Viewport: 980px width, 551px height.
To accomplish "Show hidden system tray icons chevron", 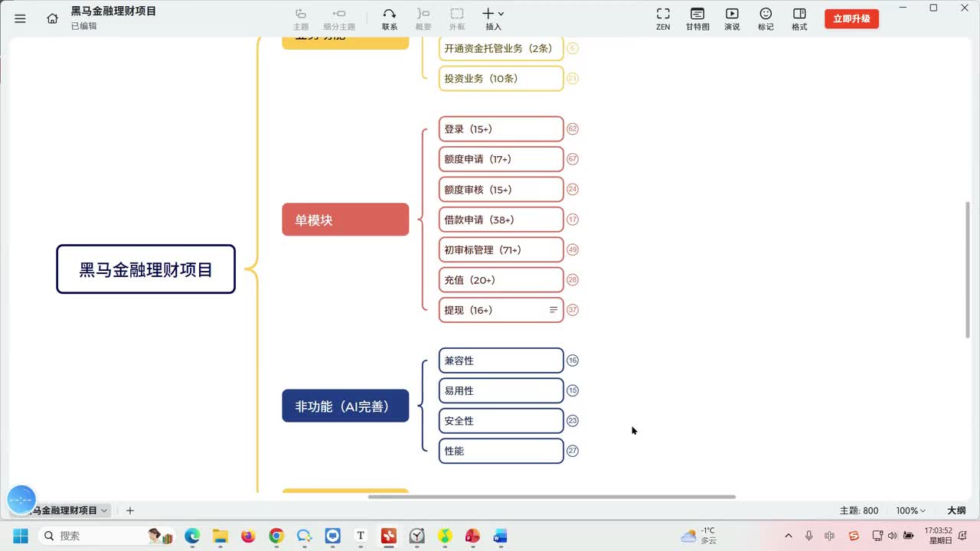I will pos(789,536).
